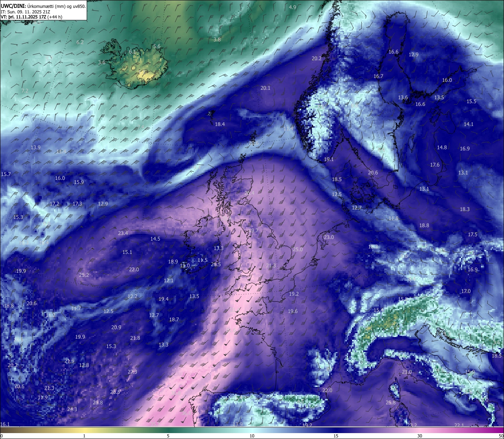Image resolution: width=504 pixels, height=439 pixels.
Task: Click the 18.4 value near the Faroe Islands
Action: tap(220, 124)
